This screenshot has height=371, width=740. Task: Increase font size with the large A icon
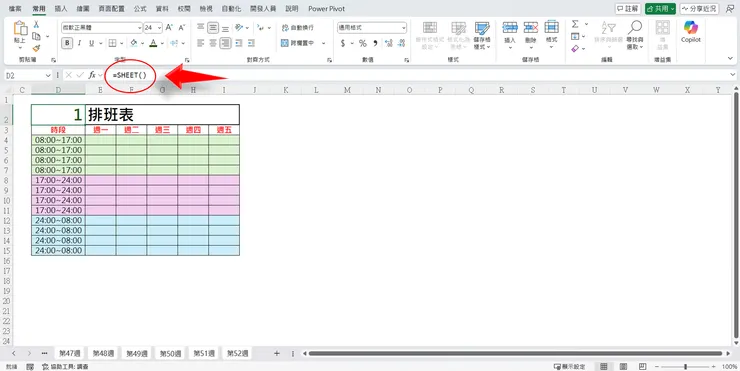tap(169, 28)
